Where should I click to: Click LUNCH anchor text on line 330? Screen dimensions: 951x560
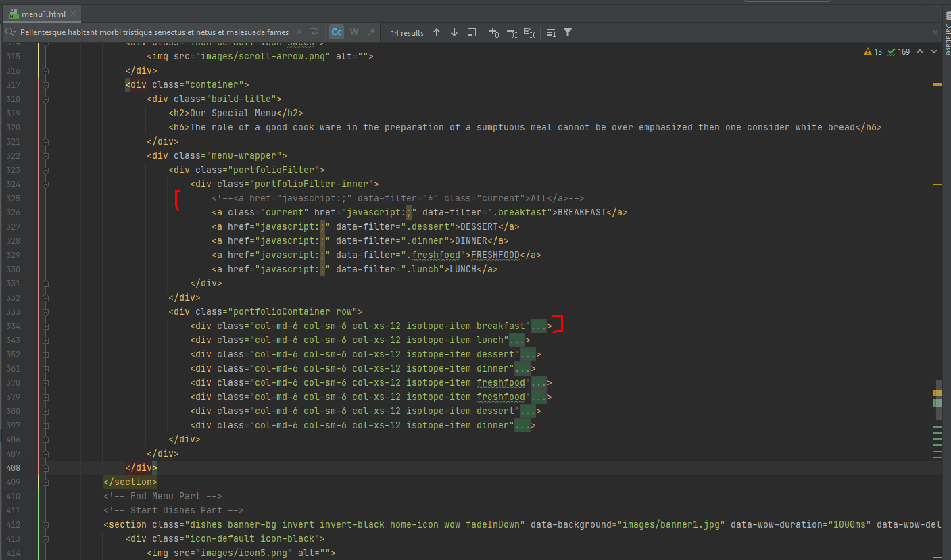coord(463,270)
